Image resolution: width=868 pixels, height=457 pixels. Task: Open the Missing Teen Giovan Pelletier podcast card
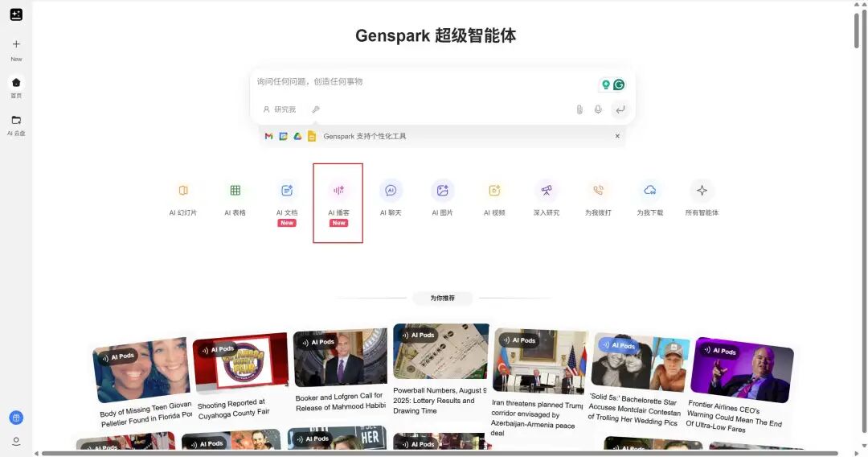143,382
